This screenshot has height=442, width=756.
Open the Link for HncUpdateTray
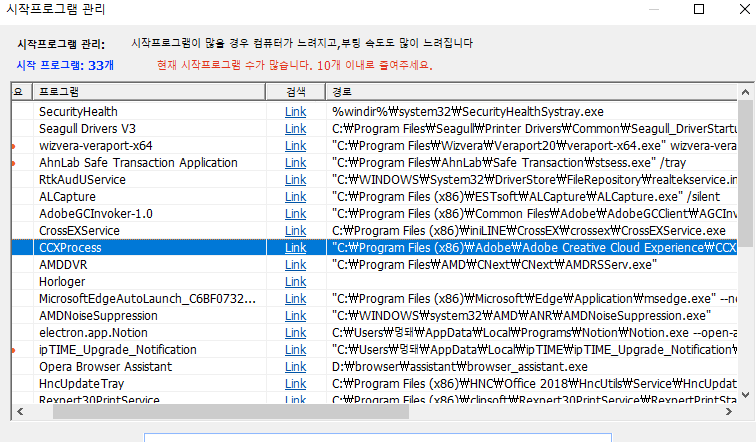295,384
